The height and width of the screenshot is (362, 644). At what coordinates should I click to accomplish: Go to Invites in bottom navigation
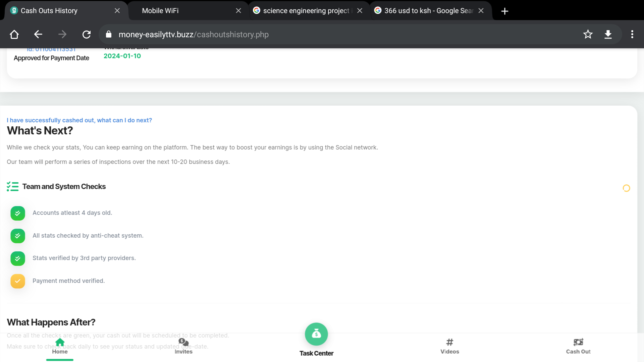[x=183, y=346]
